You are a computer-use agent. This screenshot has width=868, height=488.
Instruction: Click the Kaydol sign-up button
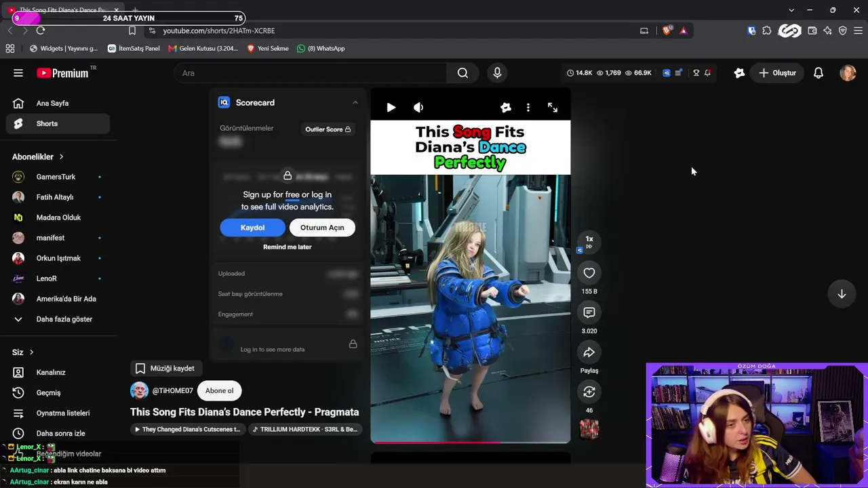[x=252, y=228]
